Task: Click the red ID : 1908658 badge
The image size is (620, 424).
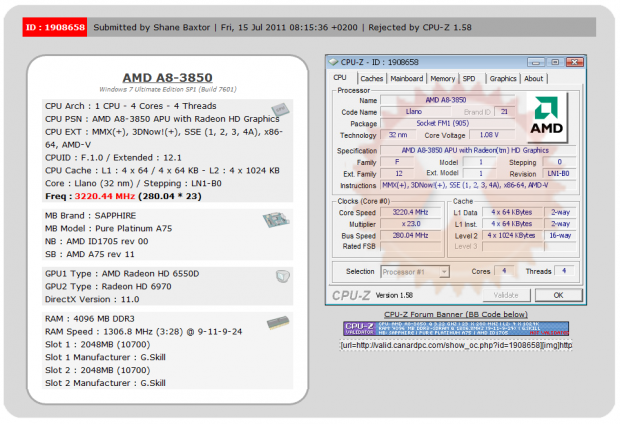Action: click(x=55, y=27)
